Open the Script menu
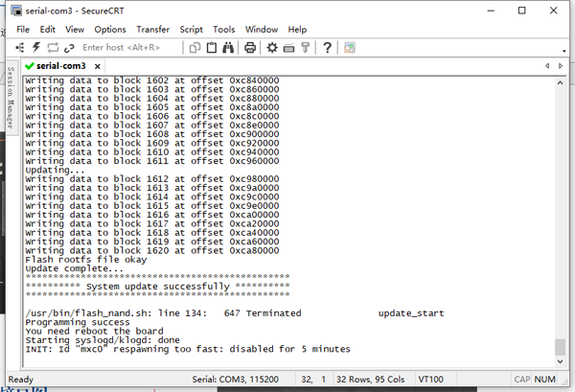Image resolution: width=575 pixels, height=392 pixels. pos(191,30)
